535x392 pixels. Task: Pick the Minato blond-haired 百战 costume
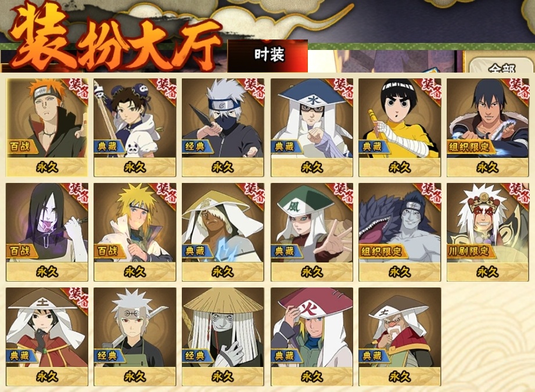[x=135, y=232]
